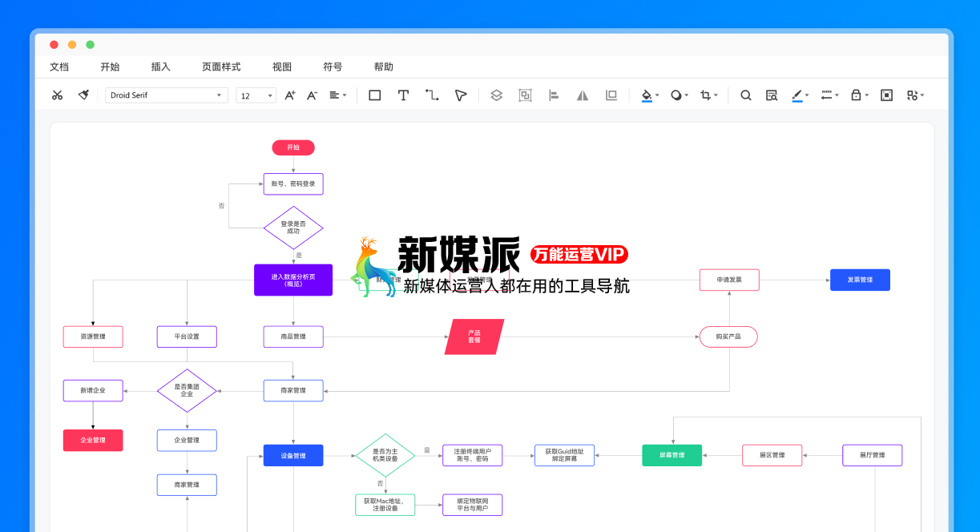
Task: Decrease font size with A- icon
Action: [313, 95]
